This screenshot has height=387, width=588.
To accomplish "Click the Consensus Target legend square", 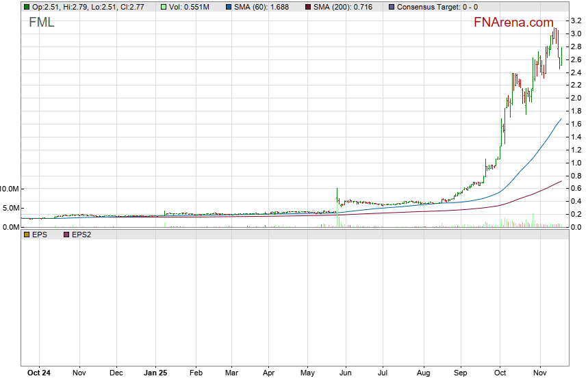I will 391,7.
